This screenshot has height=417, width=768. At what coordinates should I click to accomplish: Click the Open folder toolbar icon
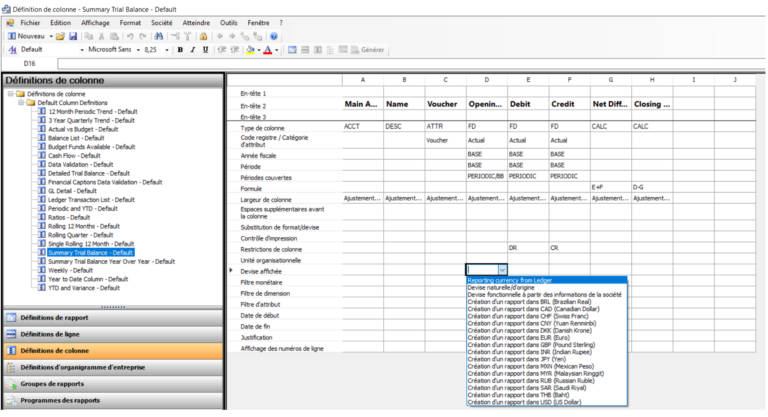[60, 36]
